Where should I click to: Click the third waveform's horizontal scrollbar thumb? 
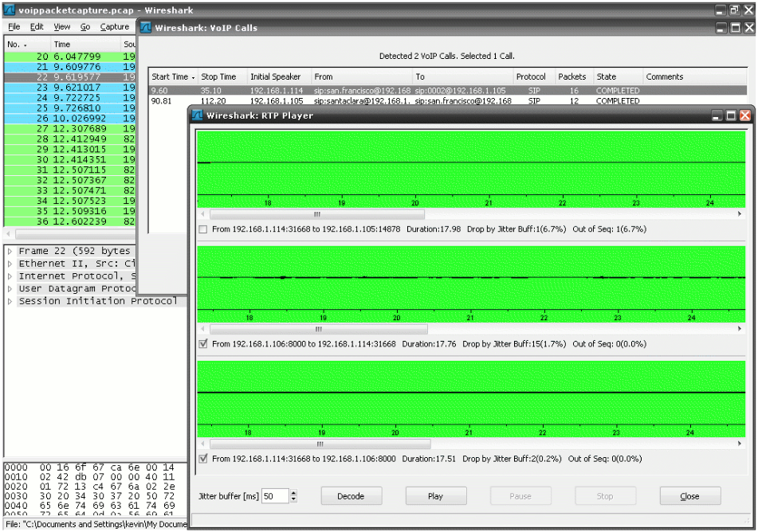[x=320, y=444]
